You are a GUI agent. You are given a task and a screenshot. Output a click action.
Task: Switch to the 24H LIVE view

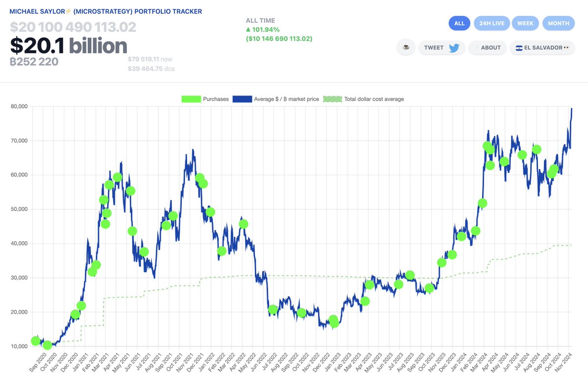491,23
